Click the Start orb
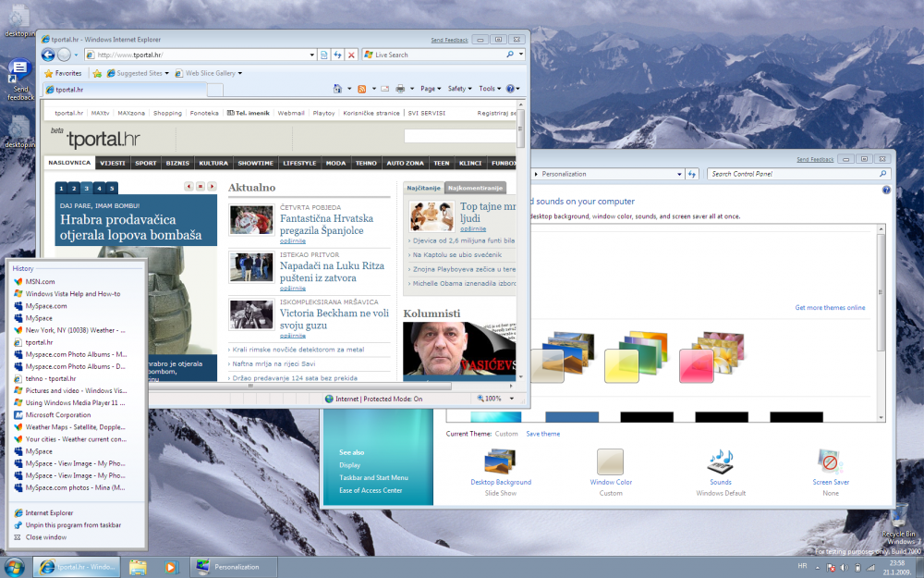The width and height of the screenshot is (924, 578). [14, 567]
